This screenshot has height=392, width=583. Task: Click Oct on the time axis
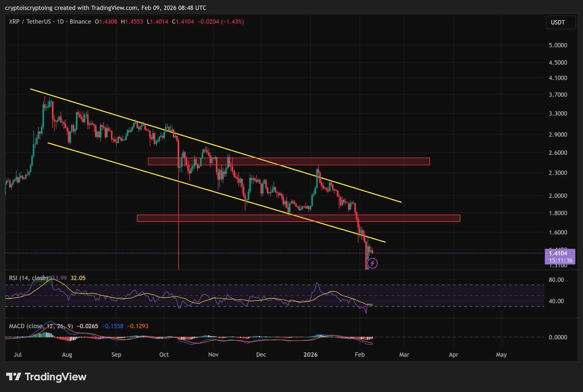[x=164, y=354]
